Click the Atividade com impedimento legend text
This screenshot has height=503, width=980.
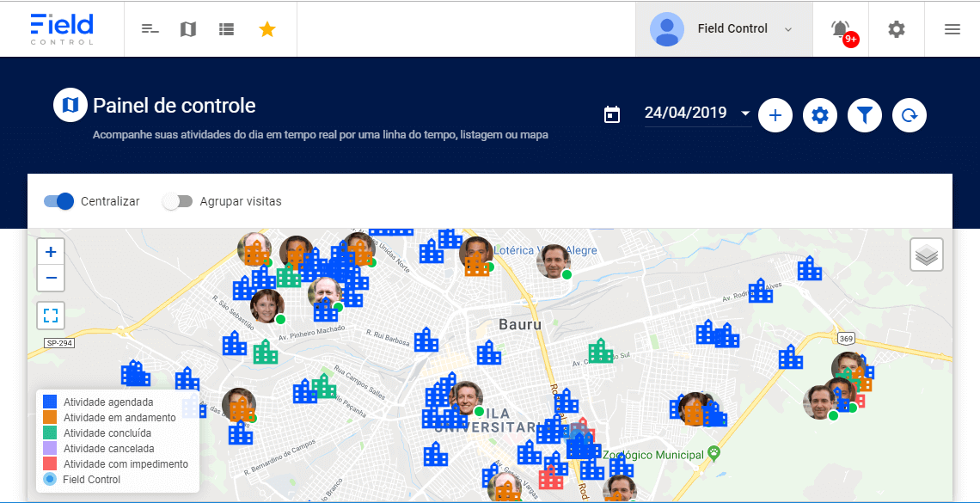click(126, 464)
